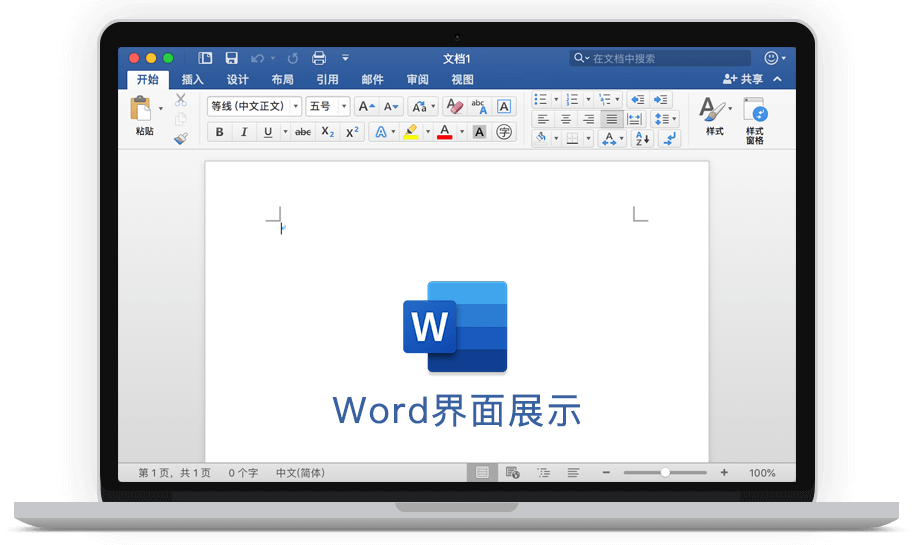This screenshot has width=912, height=545.
Task: Toggle Italic formatting
Action: click(x=244, y=132)
